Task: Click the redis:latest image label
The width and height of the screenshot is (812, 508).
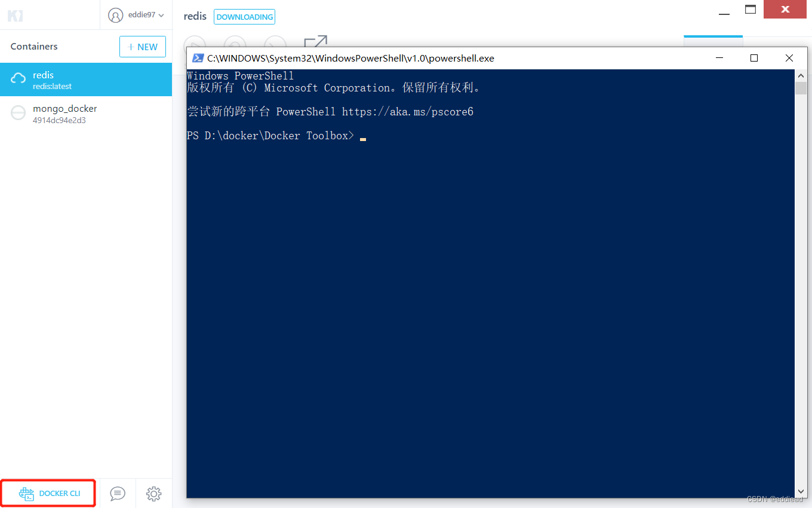Action: point(52,86)
